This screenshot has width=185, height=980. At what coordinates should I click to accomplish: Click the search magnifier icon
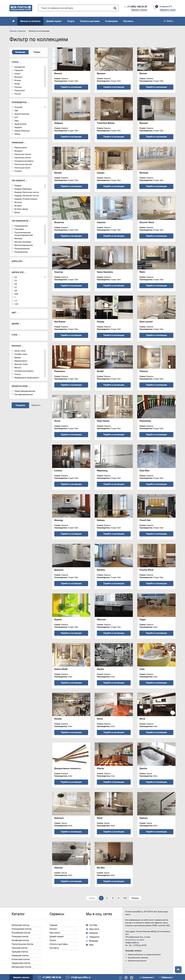click(x=115, y=8)
